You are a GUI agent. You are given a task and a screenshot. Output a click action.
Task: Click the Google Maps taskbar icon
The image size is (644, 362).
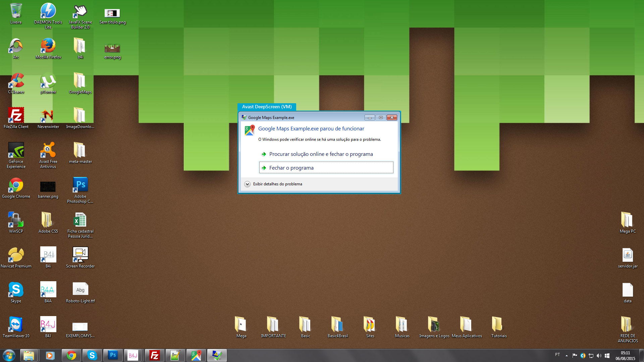[196, 355]
